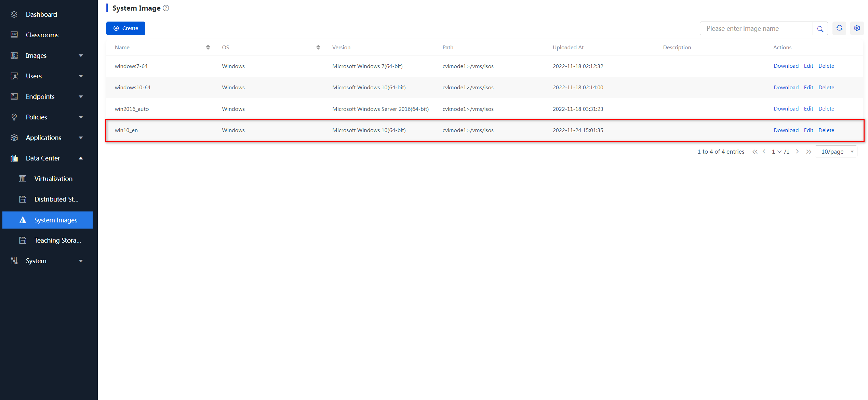Expand the Policies menu arrow
Screen dimensions: 868x400
click(81, 117)
